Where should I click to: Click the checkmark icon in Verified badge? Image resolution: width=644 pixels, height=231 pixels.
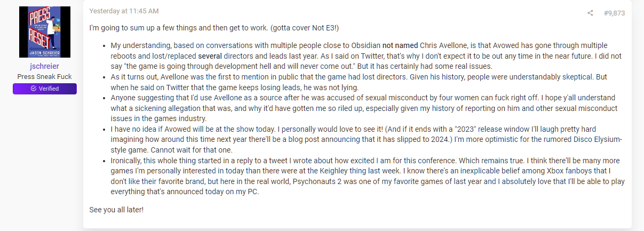[34, 89]
